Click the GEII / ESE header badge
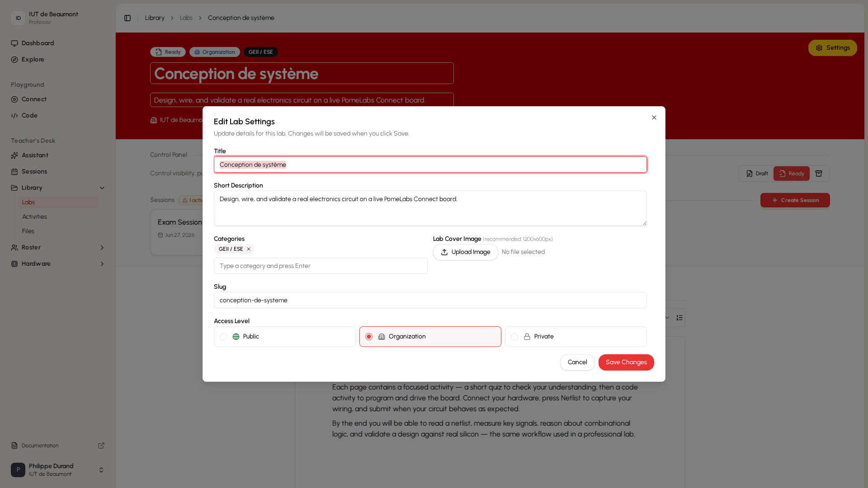Image resolution: width=868 pixels, height=488 pixels. (x=261, y=52)
